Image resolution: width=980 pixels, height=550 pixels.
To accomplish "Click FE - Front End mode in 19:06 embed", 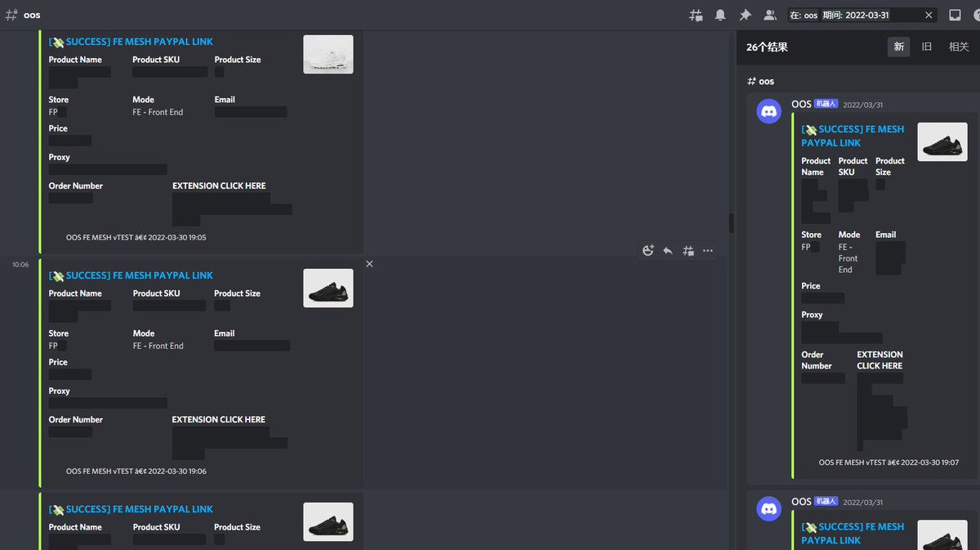I will pos(158,346).
